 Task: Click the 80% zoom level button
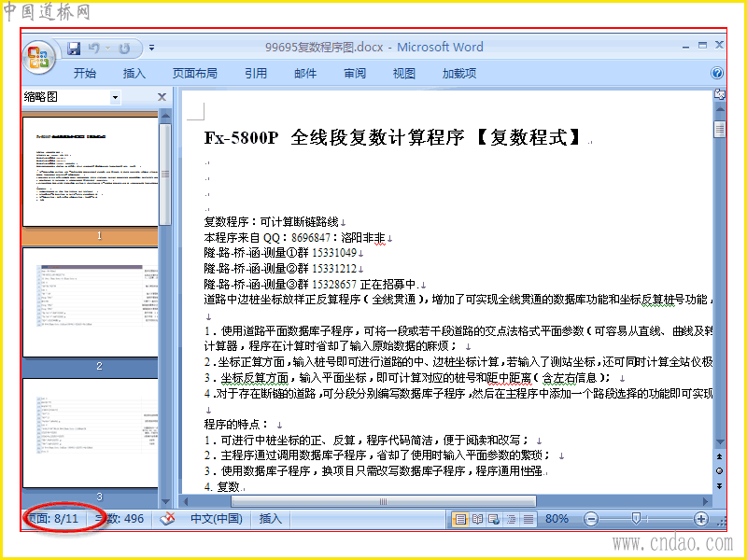557,519
